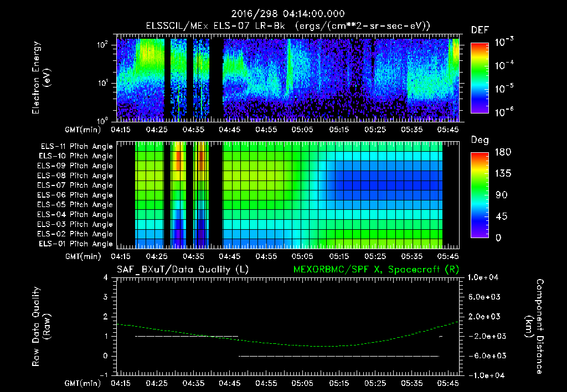Click 04:45 under the electron energy spectrogram

[230, 130]
